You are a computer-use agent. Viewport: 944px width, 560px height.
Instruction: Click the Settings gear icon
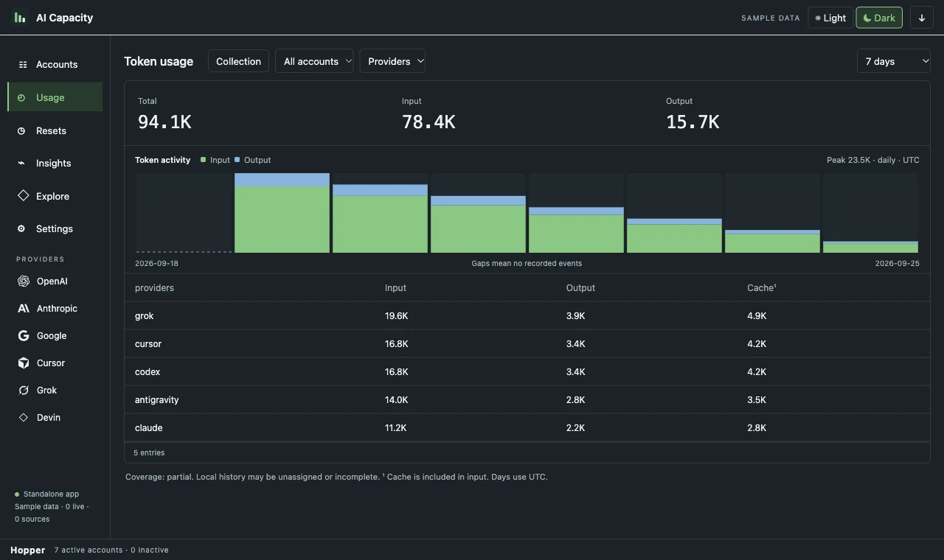pyautogui.click(x=21, y=228)
